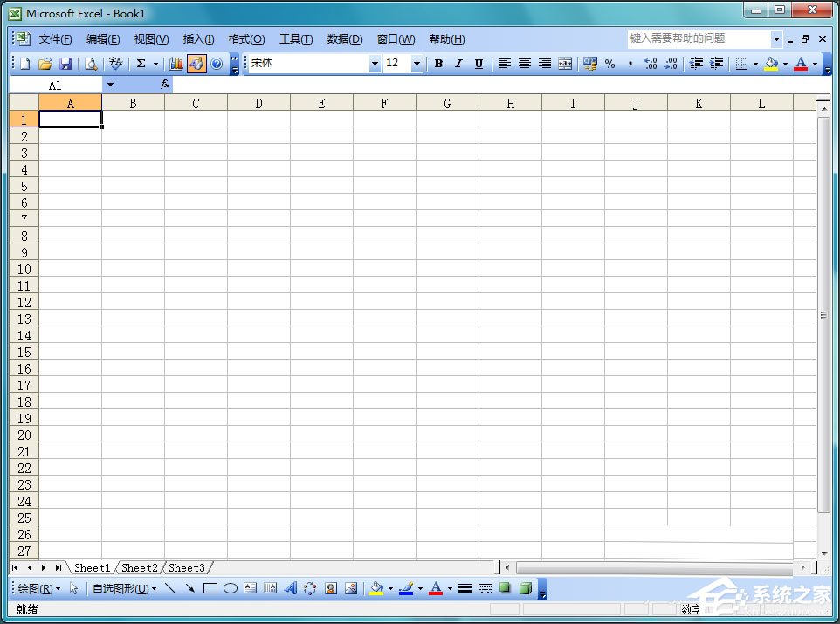Insert a WordArt object
This screenshot has height=624, width=840.
[x=290, y=588]
